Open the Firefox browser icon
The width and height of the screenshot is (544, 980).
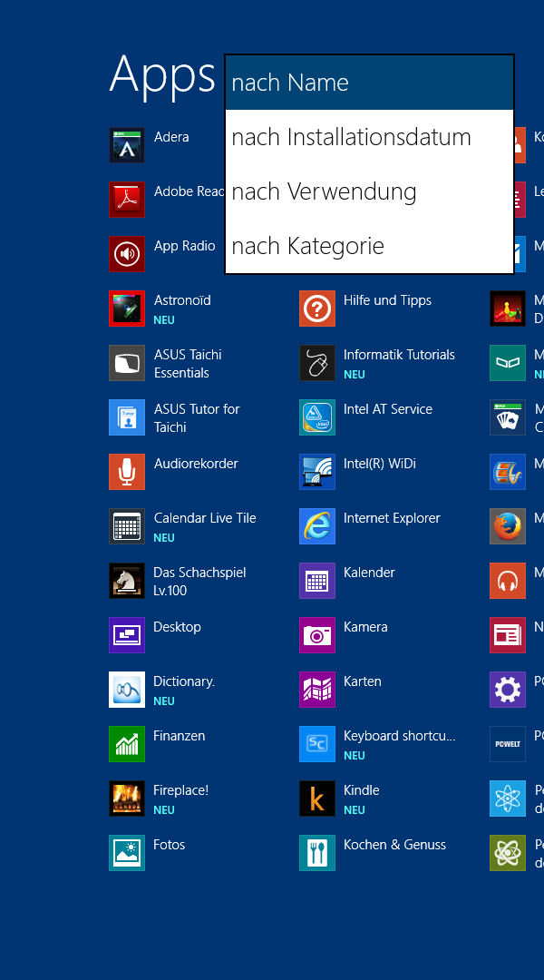coord(507,526)
